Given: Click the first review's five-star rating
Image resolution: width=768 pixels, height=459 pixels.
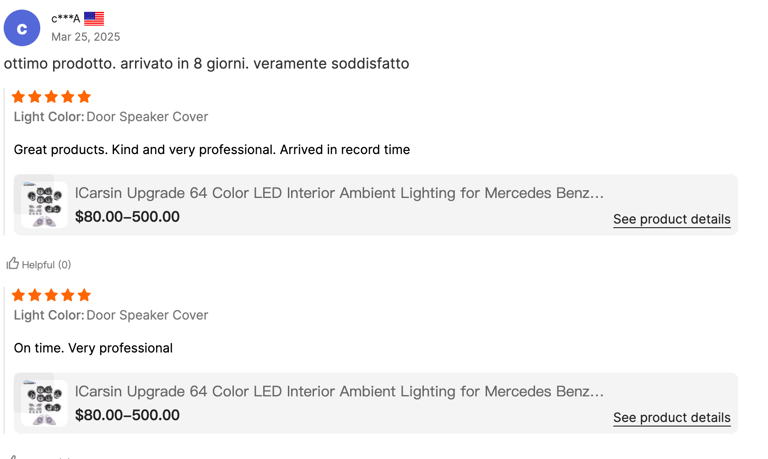Looking at the screenshot, I should (x=51, y=97).
